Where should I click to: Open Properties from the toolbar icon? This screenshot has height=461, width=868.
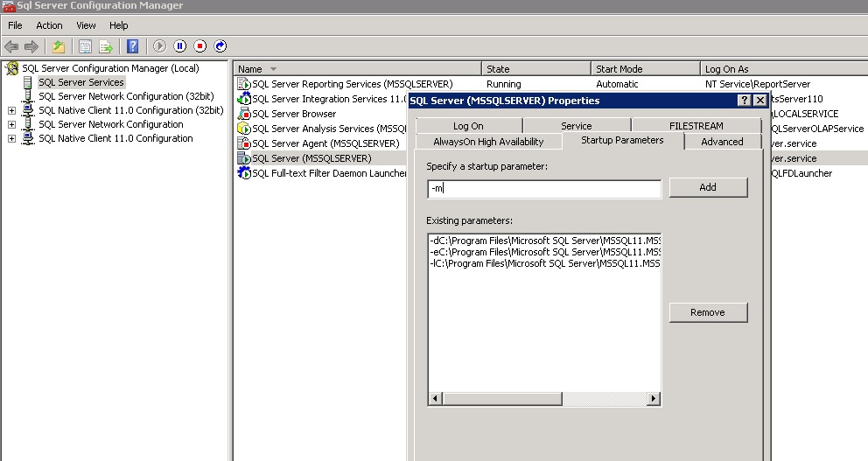coord(85,46)
